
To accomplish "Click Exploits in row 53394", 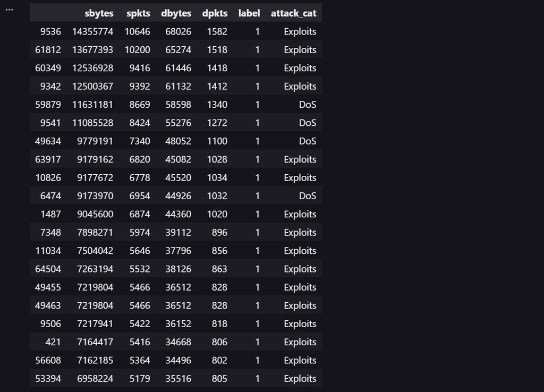I will coord(300,379).
